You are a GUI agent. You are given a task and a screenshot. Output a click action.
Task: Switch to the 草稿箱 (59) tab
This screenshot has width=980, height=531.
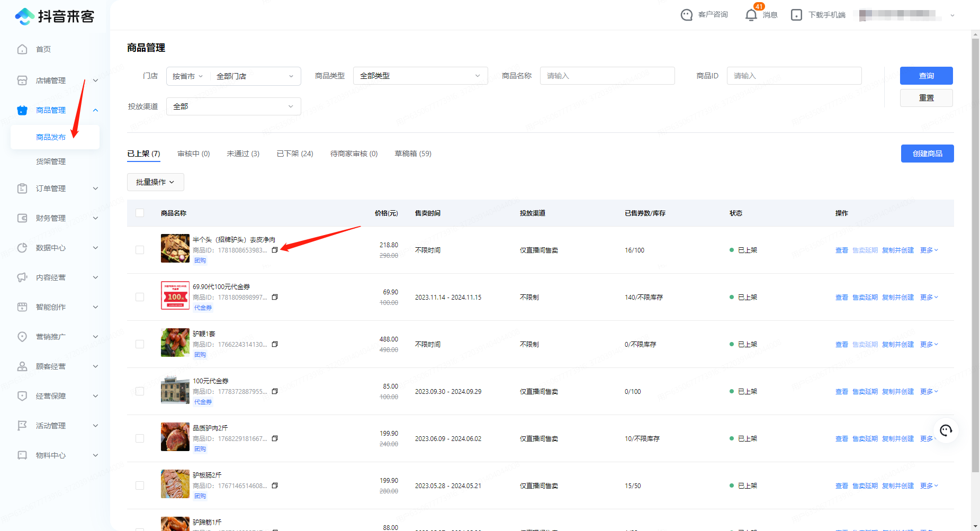(412, 154)
